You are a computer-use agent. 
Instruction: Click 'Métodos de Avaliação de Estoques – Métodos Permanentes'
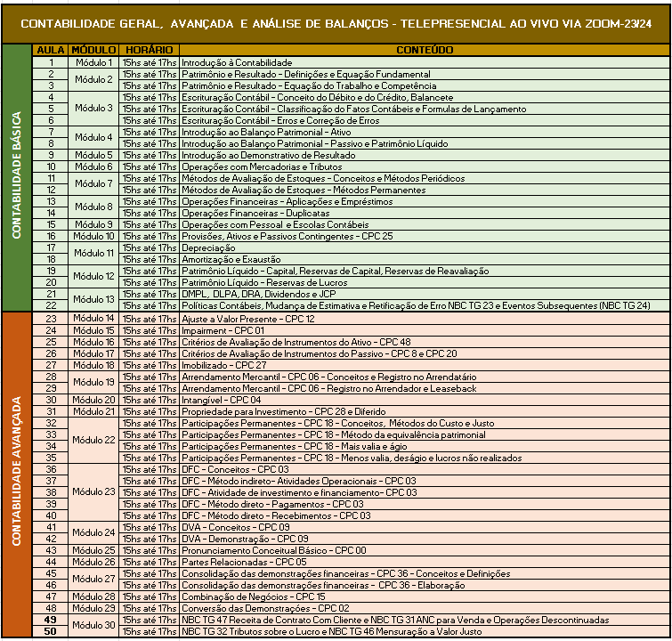point(425,190)
